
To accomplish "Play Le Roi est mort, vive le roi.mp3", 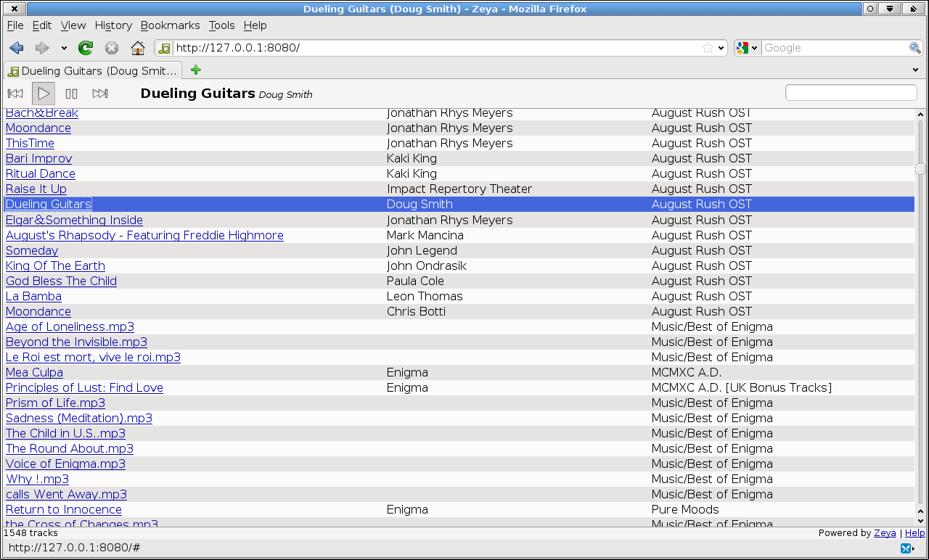I will [x=93, y=358].
